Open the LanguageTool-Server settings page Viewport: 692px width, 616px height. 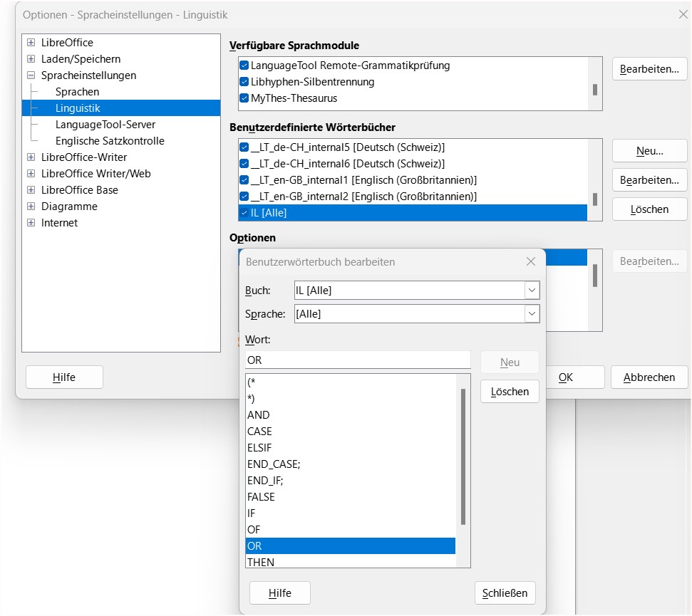click(x=105, y=125)
